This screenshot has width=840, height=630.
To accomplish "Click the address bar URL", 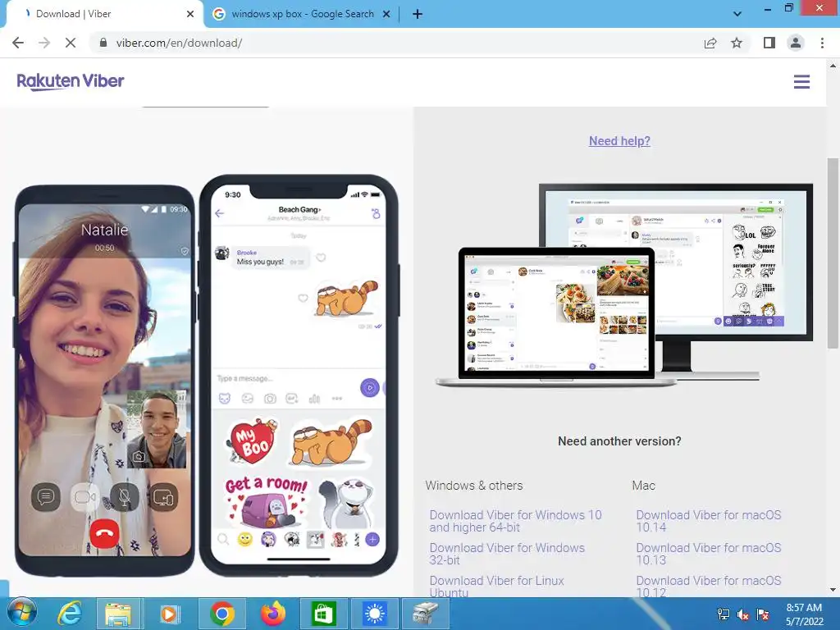I will (x=179, y=43).
